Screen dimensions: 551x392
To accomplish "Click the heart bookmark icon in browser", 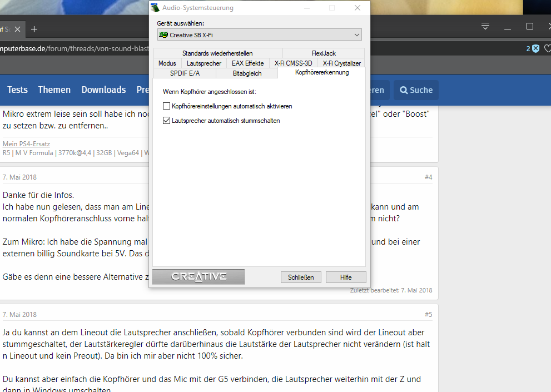I will (548, 48).
